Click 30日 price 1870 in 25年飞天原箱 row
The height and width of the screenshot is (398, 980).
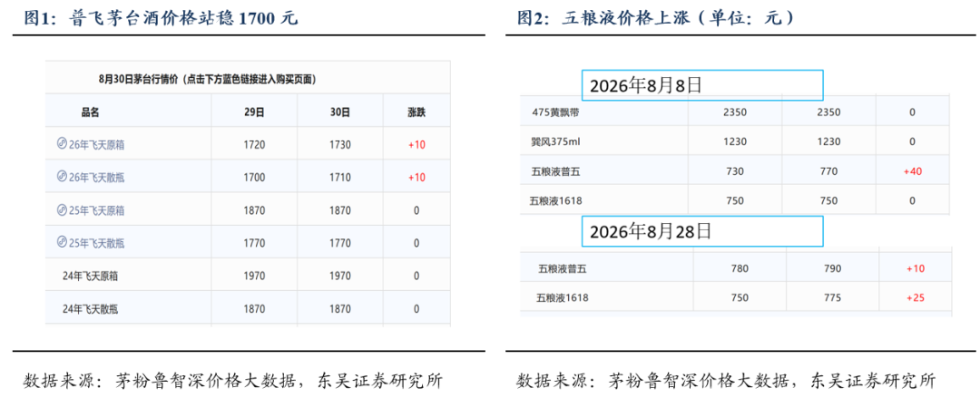pos(340,210)
